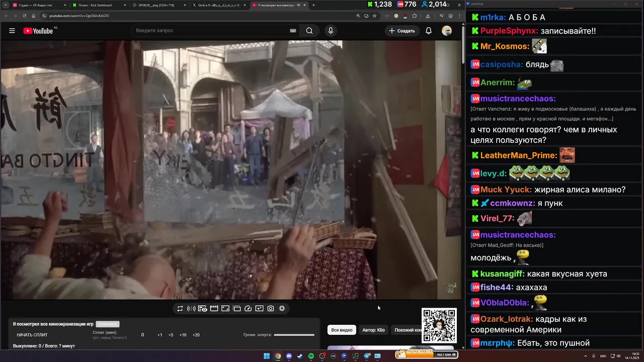Click the resize-player rectangle icon
Screen dimensions: 644x362
pyautogui.click(x=225, y=309)
